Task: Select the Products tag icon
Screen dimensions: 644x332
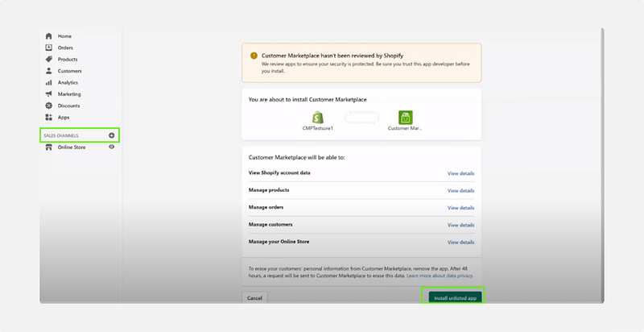Action: 49,60
